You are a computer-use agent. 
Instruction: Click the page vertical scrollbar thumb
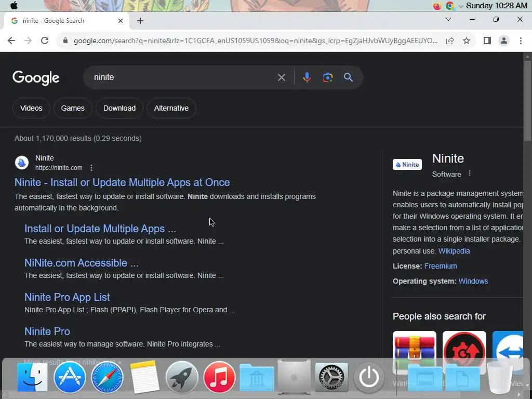click(527, 101)
